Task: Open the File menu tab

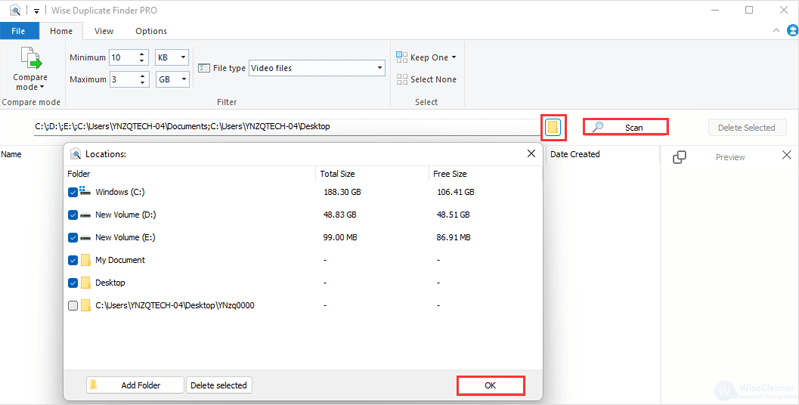Action: click(19, 31)
